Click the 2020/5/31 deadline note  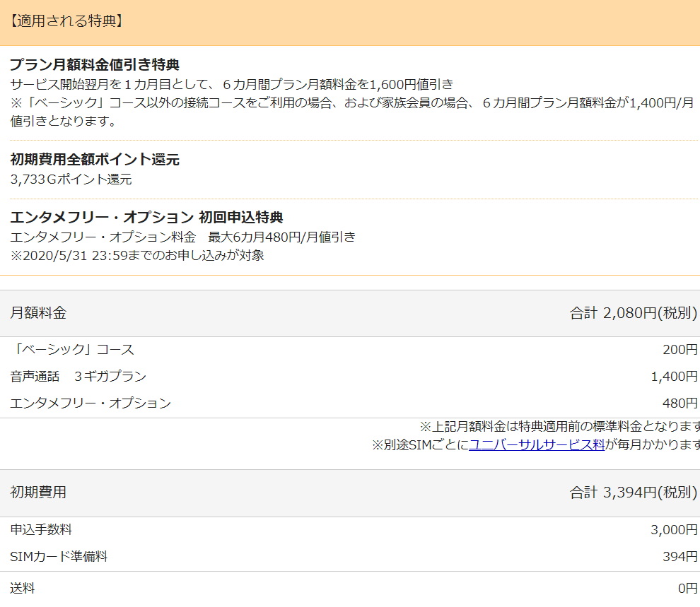coord(137,256)
